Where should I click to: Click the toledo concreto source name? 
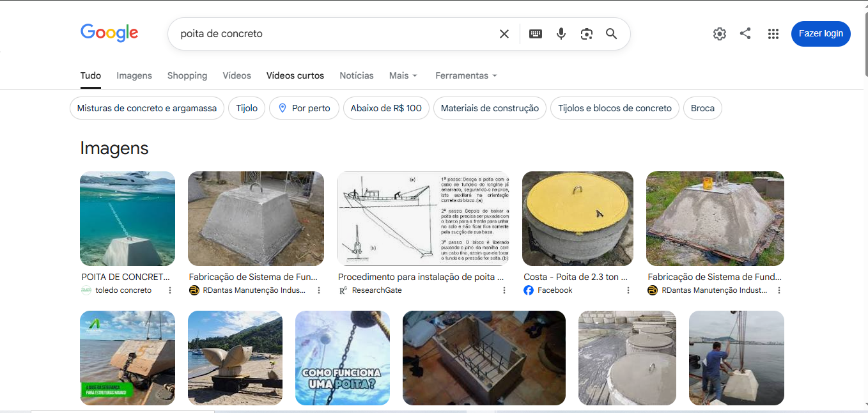tap(123, 290)
